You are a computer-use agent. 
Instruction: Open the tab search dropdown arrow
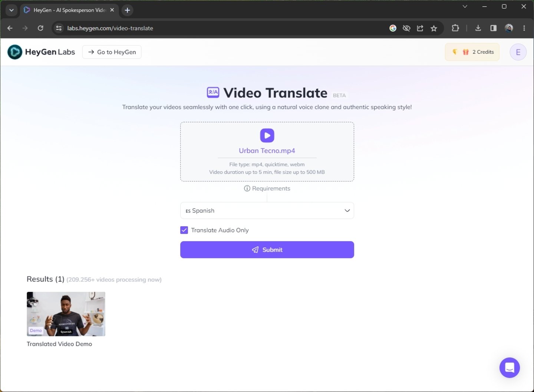[11, 10]
